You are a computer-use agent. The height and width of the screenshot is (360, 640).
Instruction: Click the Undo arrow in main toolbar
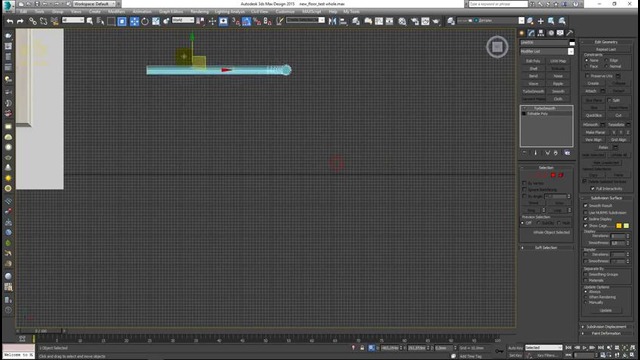click(x=9, y=21)
